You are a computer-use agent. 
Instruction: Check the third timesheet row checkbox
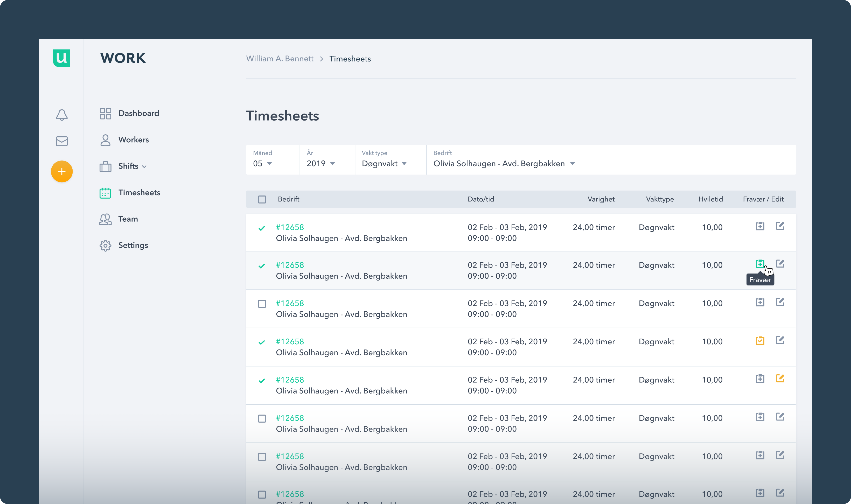(x=262, y=304)
